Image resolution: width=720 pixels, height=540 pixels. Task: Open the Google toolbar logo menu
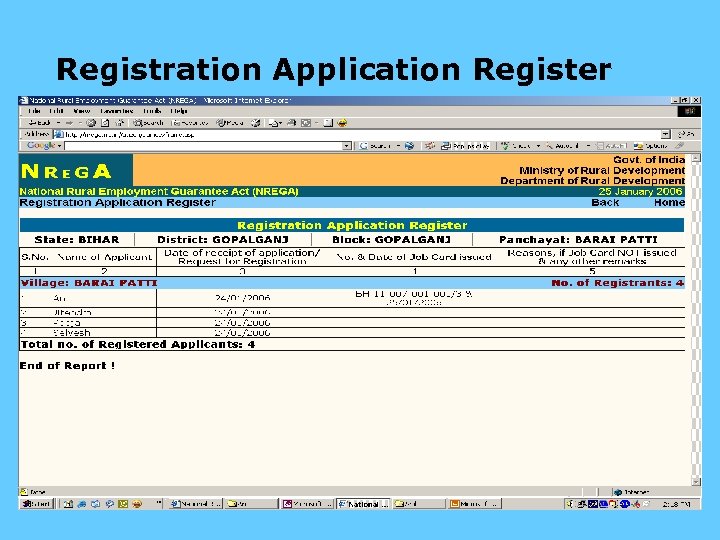(x=44, y=146)
